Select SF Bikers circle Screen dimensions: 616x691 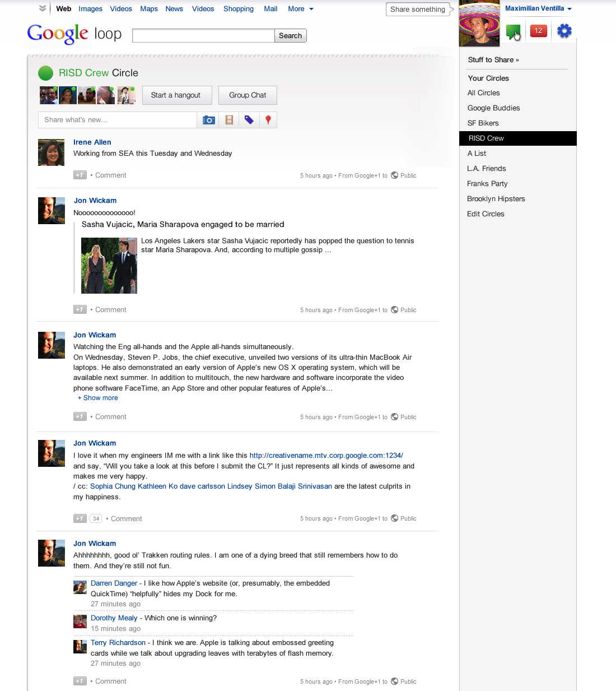[x=483, y=123]
